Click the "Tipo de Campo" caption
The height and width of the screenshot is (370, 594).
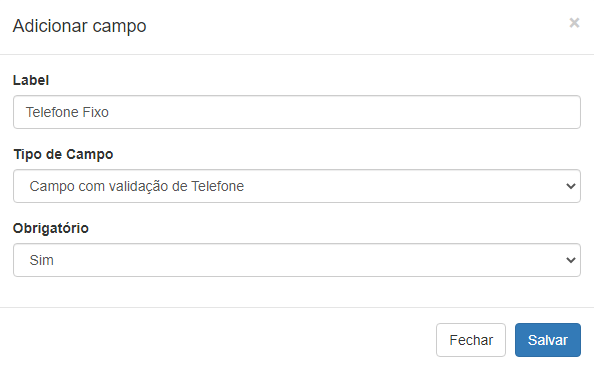[x=63, y=155]
